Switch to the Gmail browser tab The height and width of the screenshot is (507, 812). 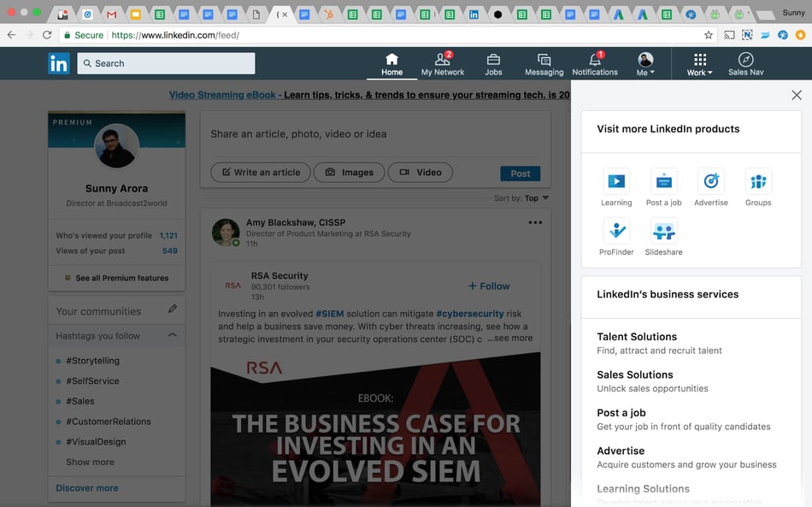coord(111,15)
